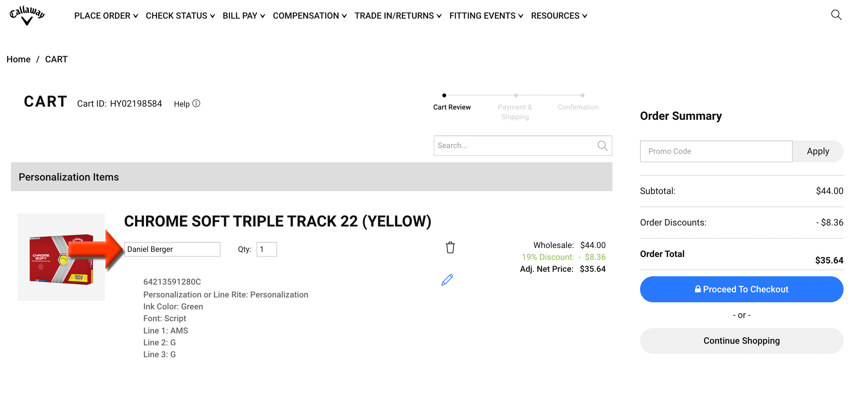This screenshot has width=868, height=399.
Task: Expand the Place Order menu
Action: pyautogui.click(x=106, y=15)
